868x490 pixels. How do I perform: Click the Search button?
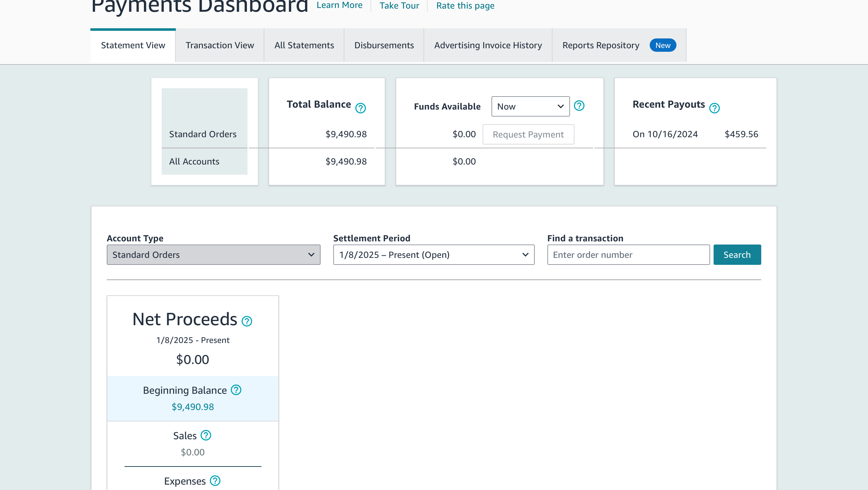736,255
